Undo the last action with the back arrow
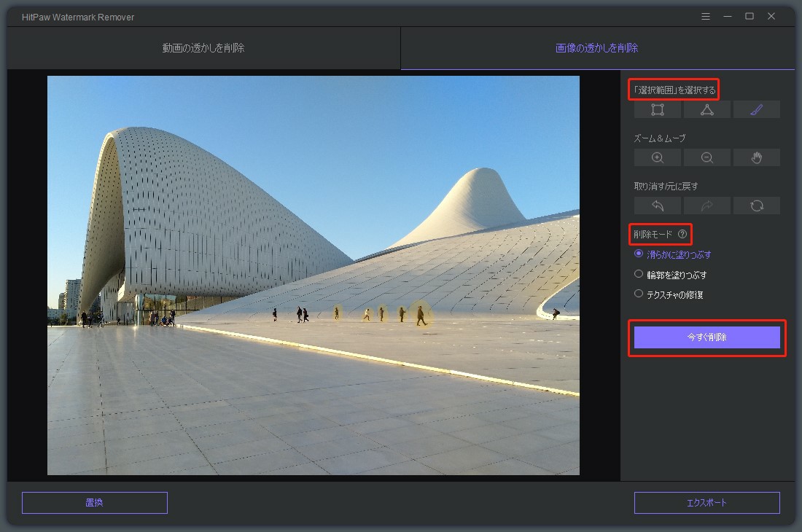The image size is (802, 532). [x=657, y=206]
